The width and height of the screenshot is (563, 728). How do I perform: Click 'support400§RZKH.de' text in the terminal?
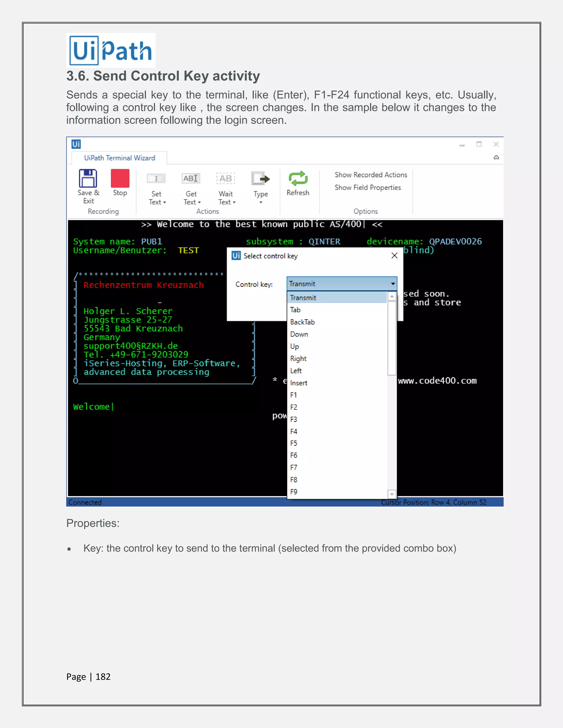[x=131, y=346]
